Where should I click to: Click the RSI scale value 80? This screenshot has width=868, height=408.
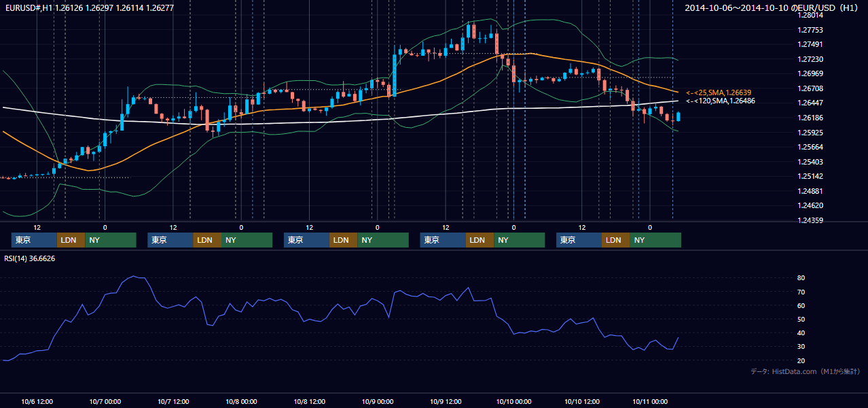tap(801, 278)
